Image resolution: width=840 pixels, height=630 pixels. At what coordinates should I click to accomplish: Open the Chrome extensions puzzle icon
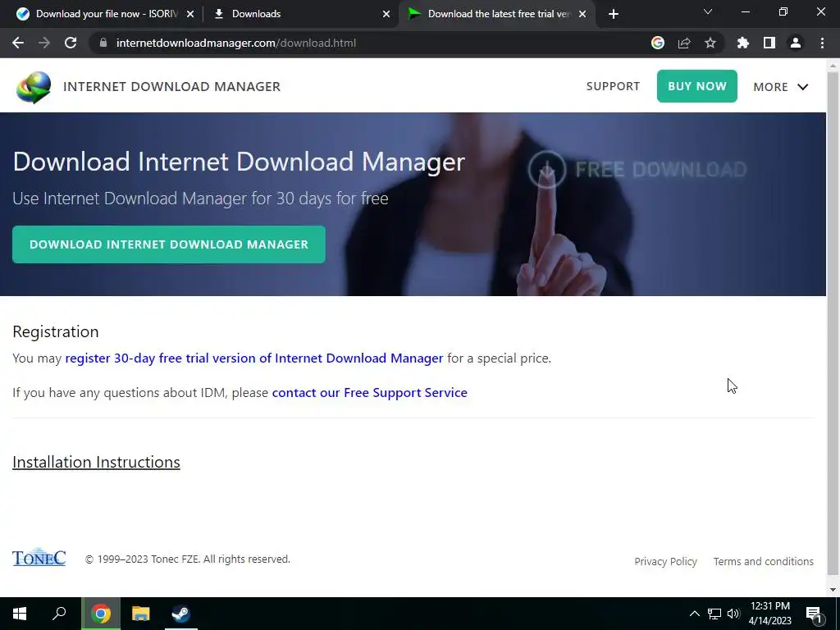point(743,43)
